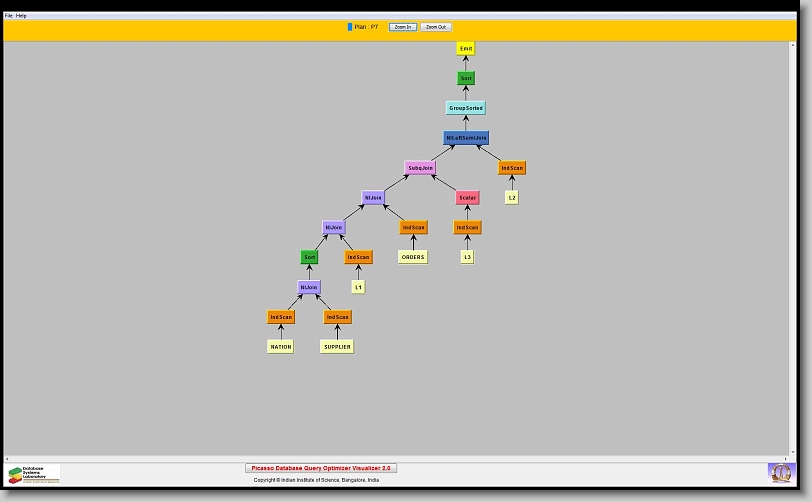The height and width of the screenshot is (502, 812).
Task: Click the Sort node below Emit
Action: [x=466, y=78]
